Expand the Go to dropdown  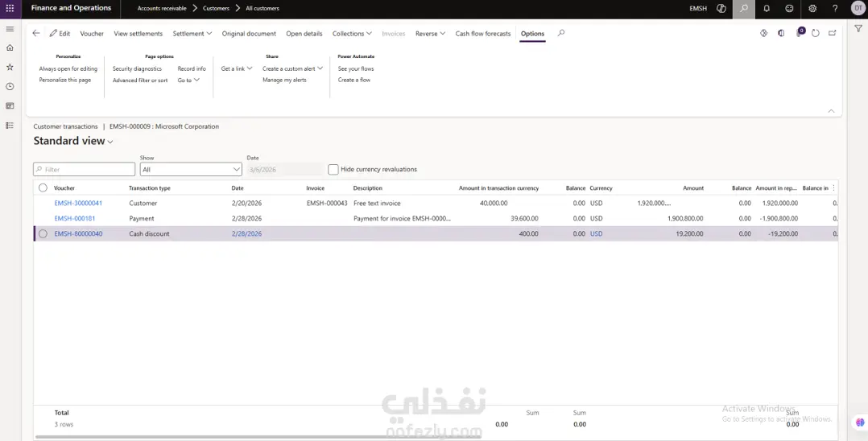coord(188,80)
